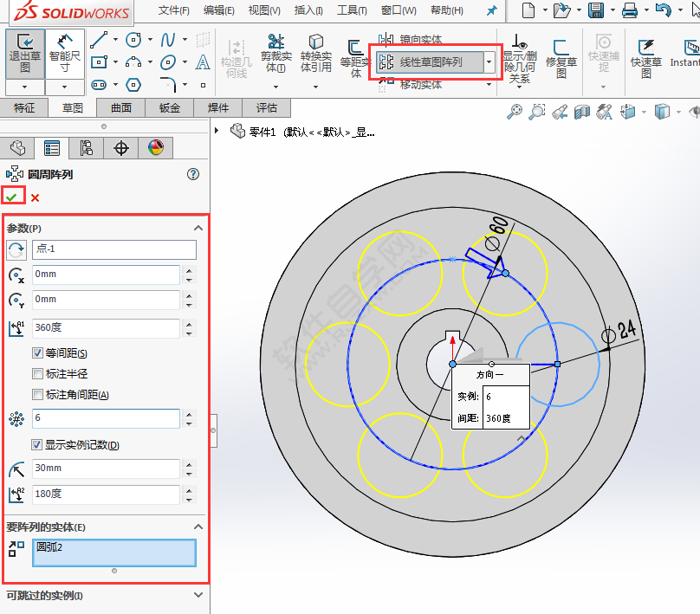Click the radius field showing 30mm
Viewport: 700px width, 614px height.
[x=107, y=469]
